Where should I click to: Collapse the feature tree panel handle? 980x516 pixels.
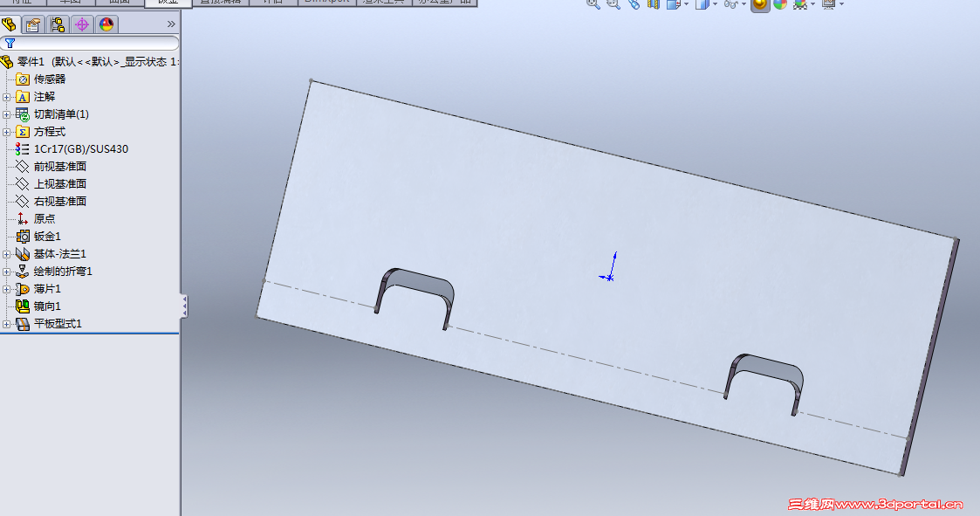pos(184,306)
